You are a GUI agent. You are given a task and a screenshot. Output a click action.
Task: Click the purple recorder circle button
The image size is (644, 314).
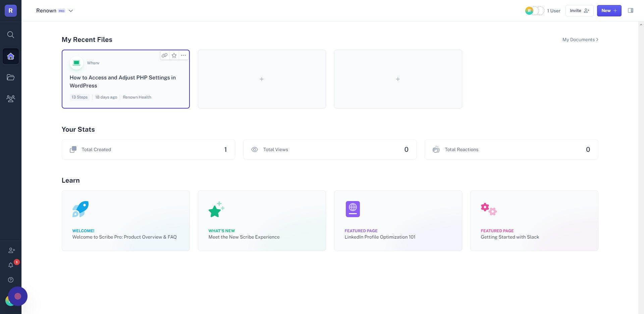(18, 296)
